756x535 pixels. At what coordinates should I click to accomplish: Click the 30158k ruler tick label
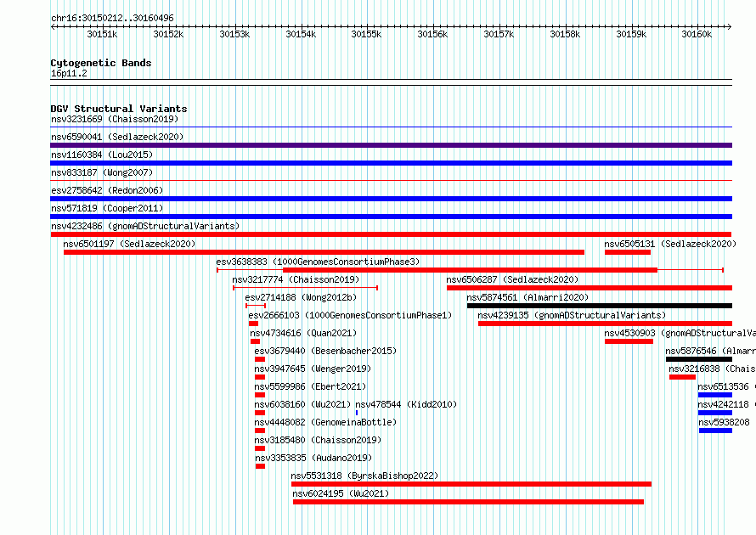565,34
